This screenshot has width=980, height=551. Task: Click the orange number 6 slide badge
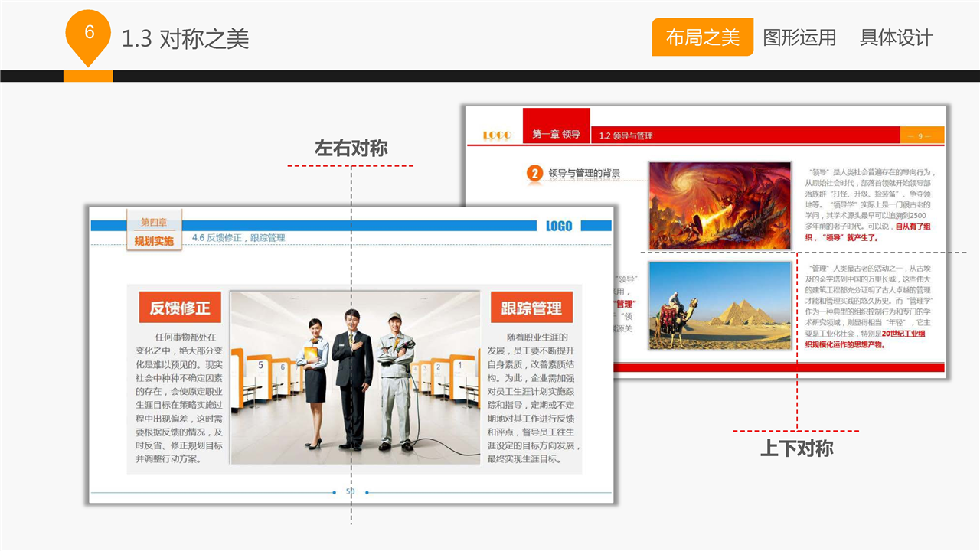point(89,34)
